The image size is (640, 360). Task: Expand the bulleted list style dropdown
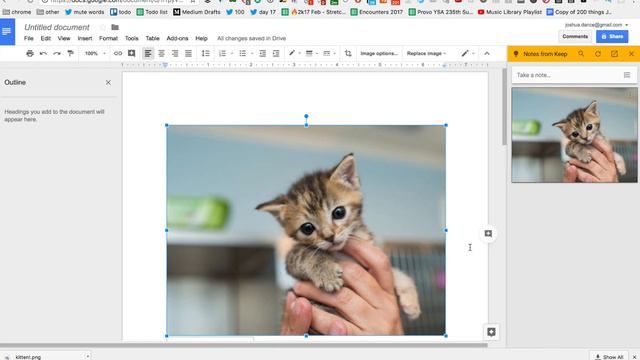click(252, 53)
